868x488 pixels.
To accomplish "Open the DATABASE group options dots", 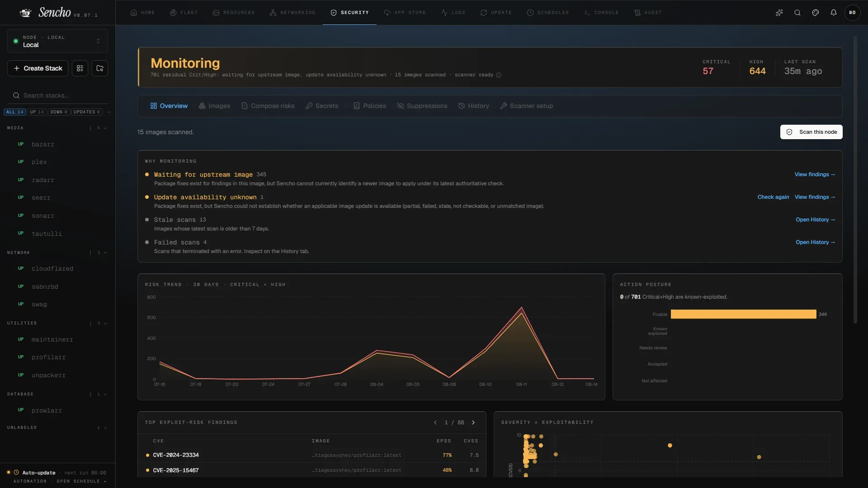I will point(90,394).
